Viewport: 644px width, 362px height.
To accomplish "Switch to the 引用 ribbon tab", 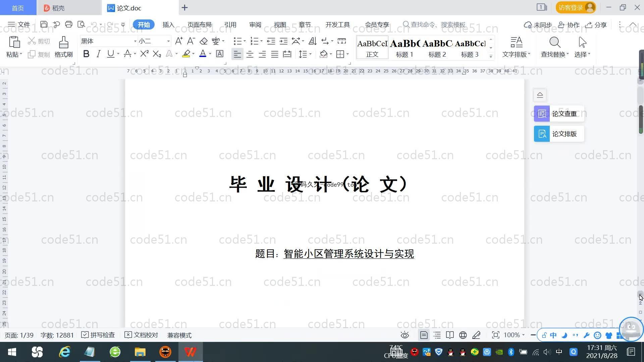I will point(230,25).
